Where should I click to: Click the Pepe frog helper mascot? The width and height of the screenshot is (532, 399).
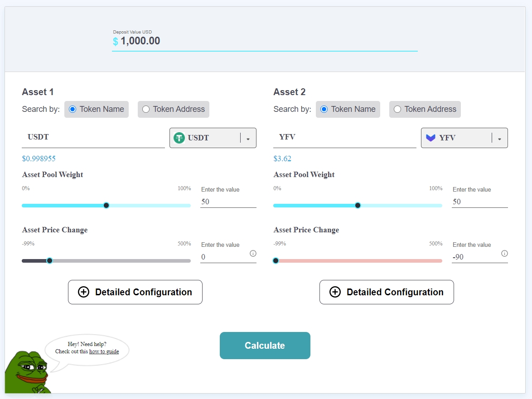pyautogui.click(x=26, y=371)
